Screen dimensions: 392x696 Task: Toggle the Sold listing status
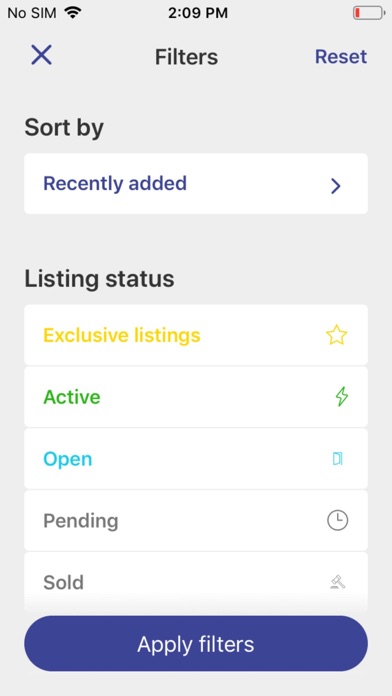click(196, 582)
